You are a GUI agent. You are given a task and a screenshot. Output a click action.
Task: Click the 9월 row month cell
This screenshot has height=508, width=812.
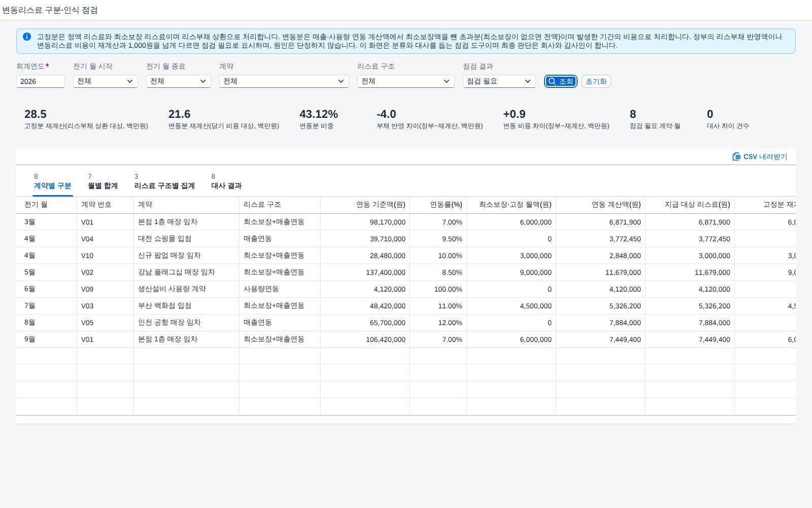(47, 339)
